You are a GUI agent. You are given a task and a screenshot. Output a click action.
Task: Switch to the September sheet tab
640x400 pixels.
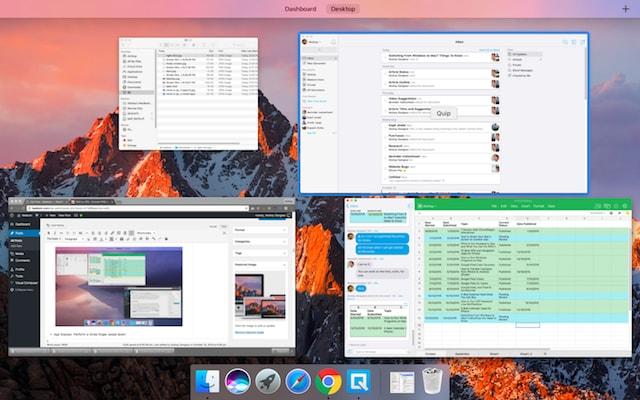pyautogui.click(x=462, y=354)
